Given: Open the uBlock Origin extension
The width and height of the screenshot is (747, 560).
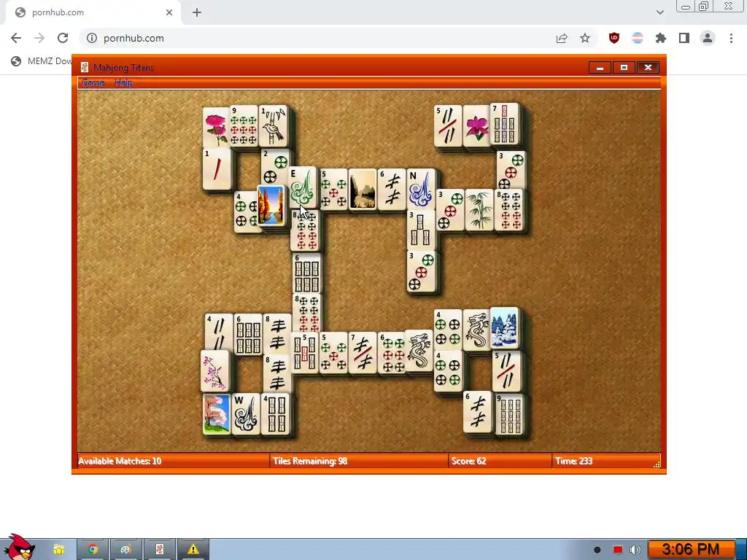Looking at the screenshot, I should (614, 38).
